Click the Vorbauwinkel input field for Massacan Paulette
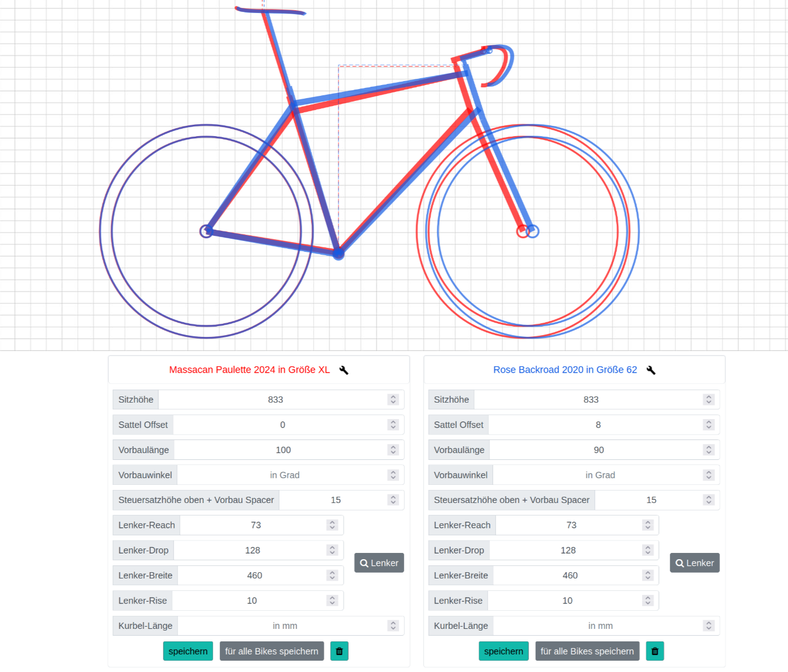788x672 pixels. coord(284,475)
